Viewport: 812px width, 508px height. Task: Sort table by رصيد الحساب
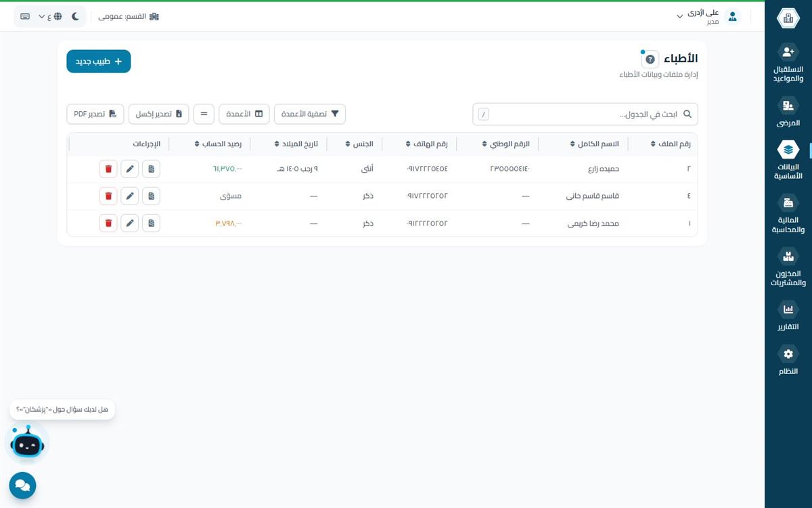[218, 144]
